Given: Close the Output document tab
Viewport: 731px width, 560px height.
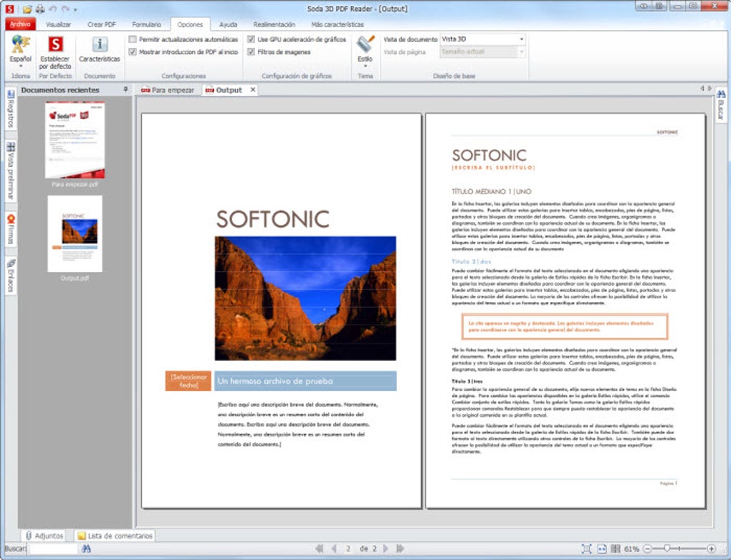Looking at the screenshot, I should coord(253,90).
